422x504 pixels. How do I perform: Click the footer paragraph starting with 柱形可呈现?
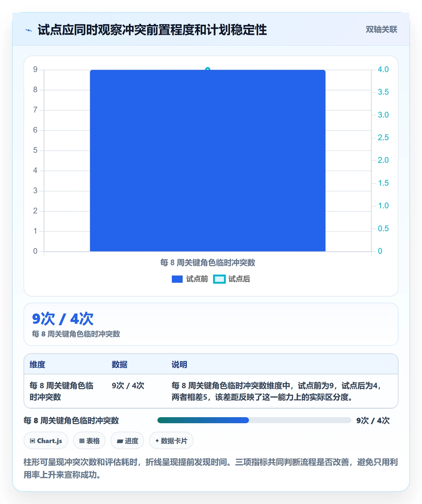click(x=211, y=468)
